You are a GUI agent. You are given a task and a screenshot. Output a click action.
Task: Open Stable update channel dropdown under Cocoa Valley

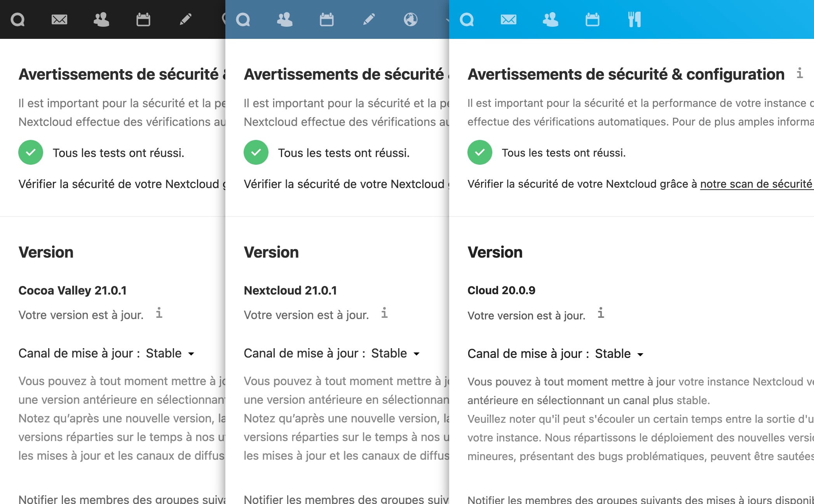[x=170, y=353]
